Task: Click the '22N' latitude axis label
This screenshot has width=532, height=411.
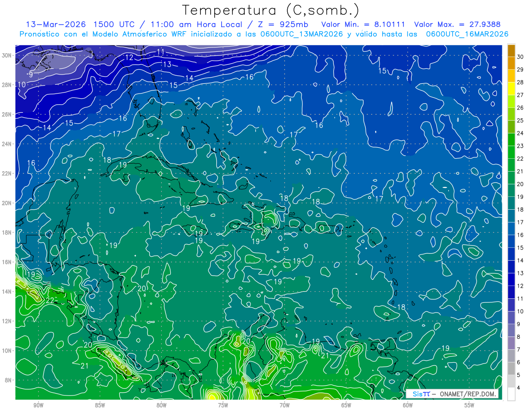Action: tap(7, 173)
